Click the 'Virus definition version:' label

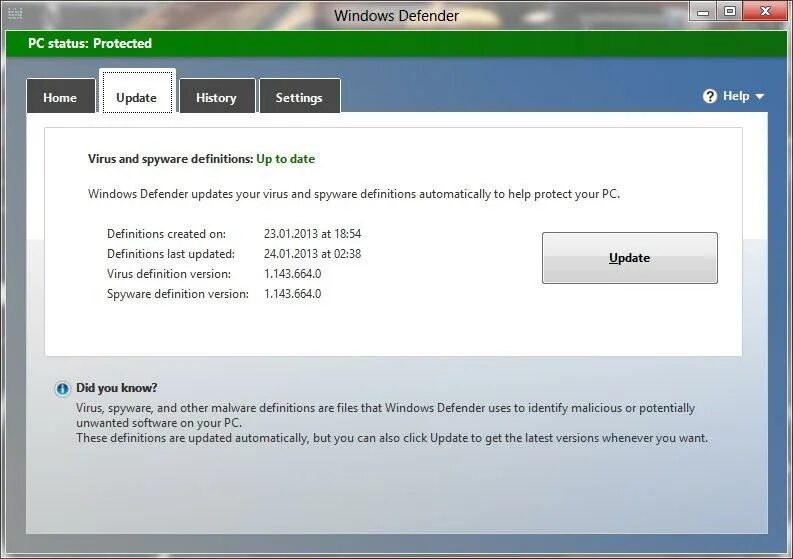coord(169,274)
